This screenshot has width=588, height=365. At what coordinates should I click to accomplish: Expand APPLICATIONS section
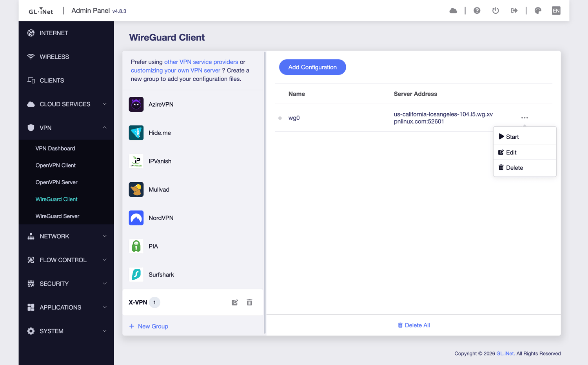[x=66, y=307]
